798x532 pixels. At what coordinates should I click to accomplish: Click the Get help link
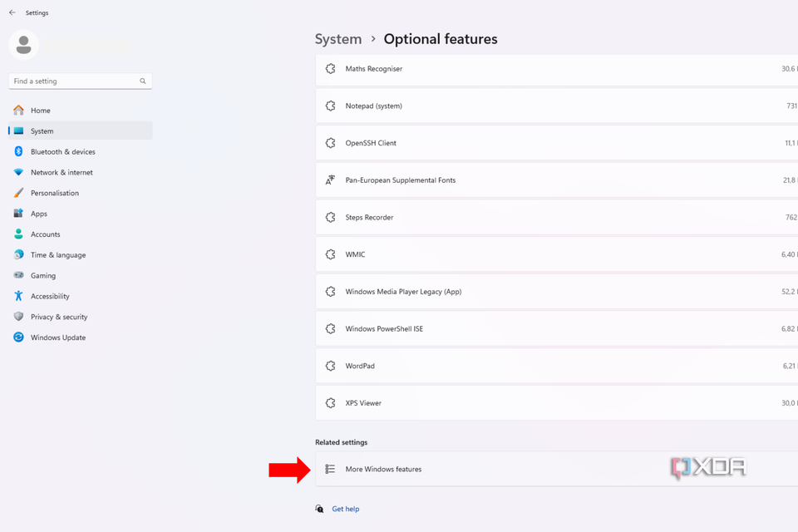(x=346, y=509)
